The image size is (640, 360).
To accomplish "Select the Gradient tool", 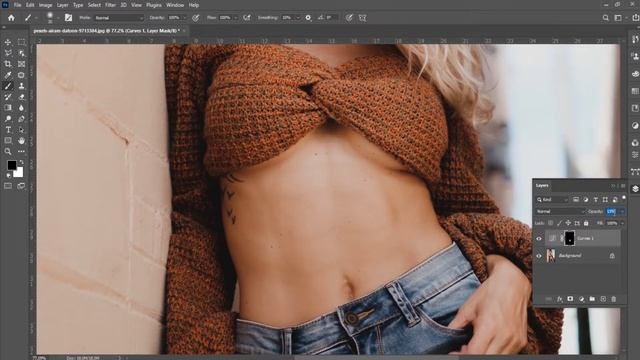I will (x=8, y=108).
